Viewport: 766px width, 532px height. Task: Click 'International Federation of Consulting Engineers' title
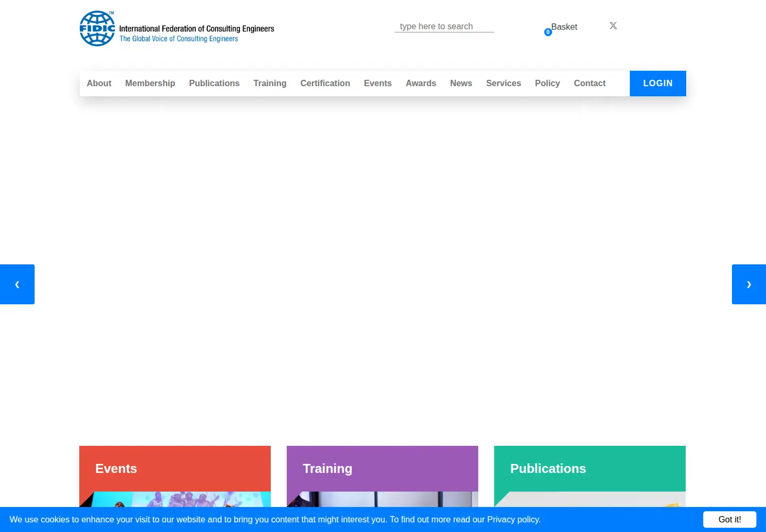[197, 29]
